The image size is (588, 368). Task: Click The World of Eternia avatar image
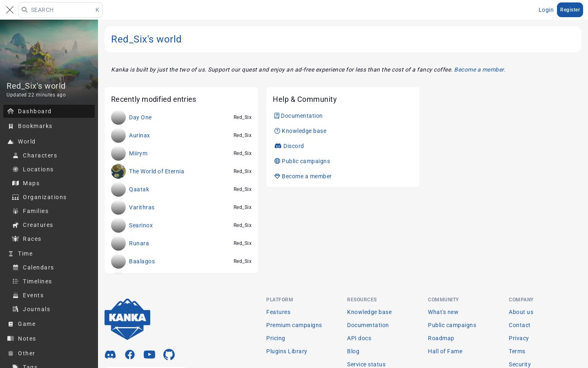point(118,171)
